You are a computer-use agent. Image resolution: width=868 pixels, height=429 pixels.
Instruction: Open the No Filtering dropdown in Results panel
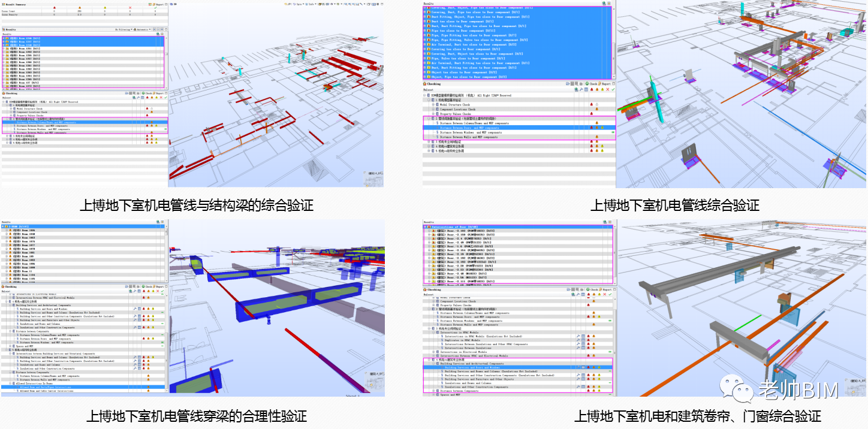123,29
